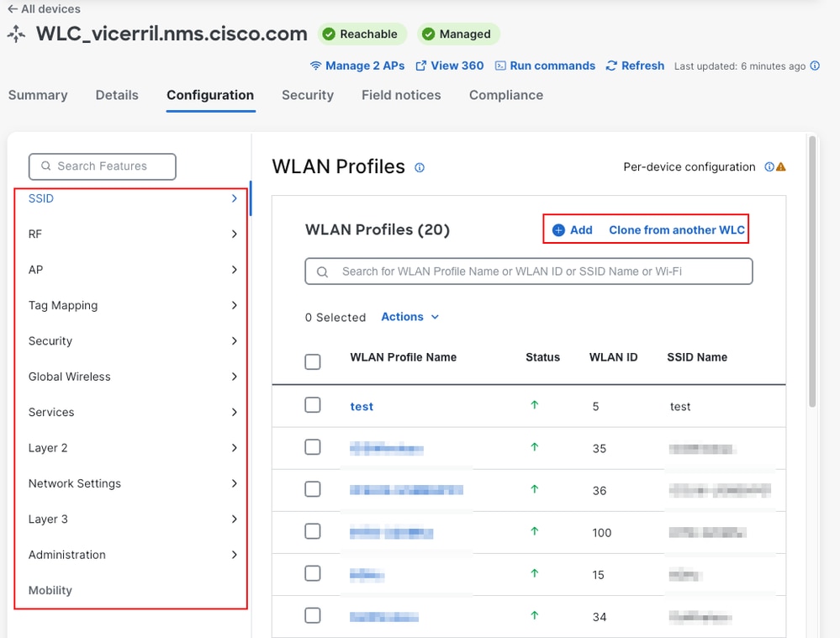Click the orange warning triangle icon
The height and width of the screenshot is (638, 840).
[x=781, y=166]
